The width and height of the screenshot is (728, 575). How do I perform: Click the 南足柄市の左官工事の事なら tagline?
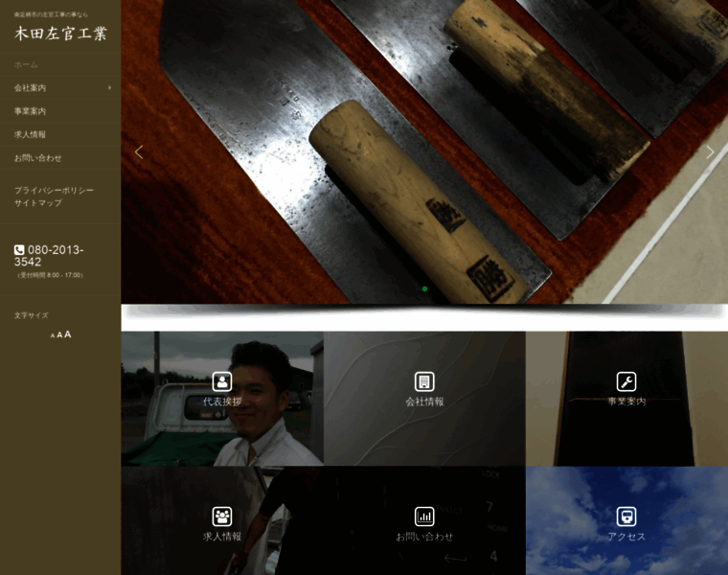coord(51,15)
